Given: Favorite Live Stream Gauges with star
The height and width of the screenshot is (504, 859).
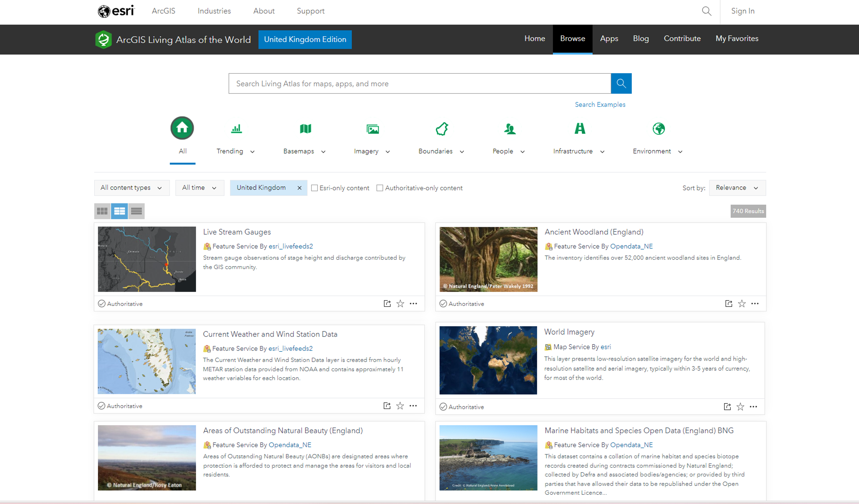Looking at the screenshot, I should click(x=400, y=303).
